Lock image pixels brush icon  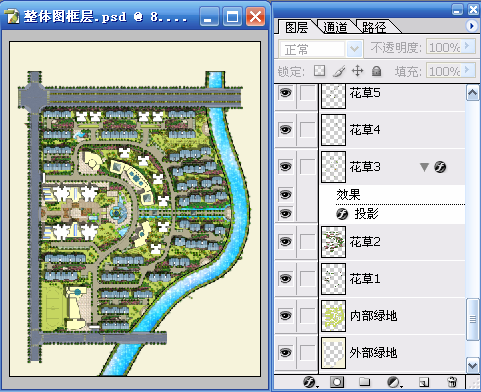pos(339,71)
